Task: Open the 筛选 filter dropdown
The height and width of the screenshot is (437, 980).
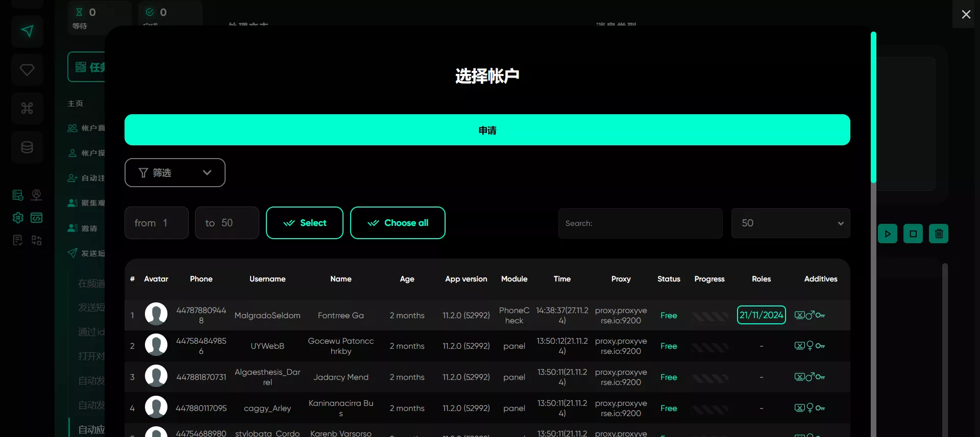Action: coord(175,173)
